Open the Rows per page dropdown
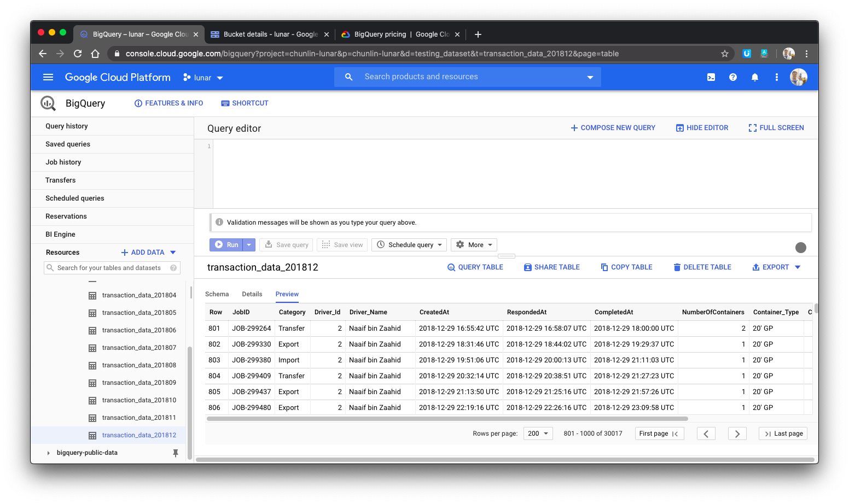The height and width of the screenshot is (504, 849). pos(537,433)
